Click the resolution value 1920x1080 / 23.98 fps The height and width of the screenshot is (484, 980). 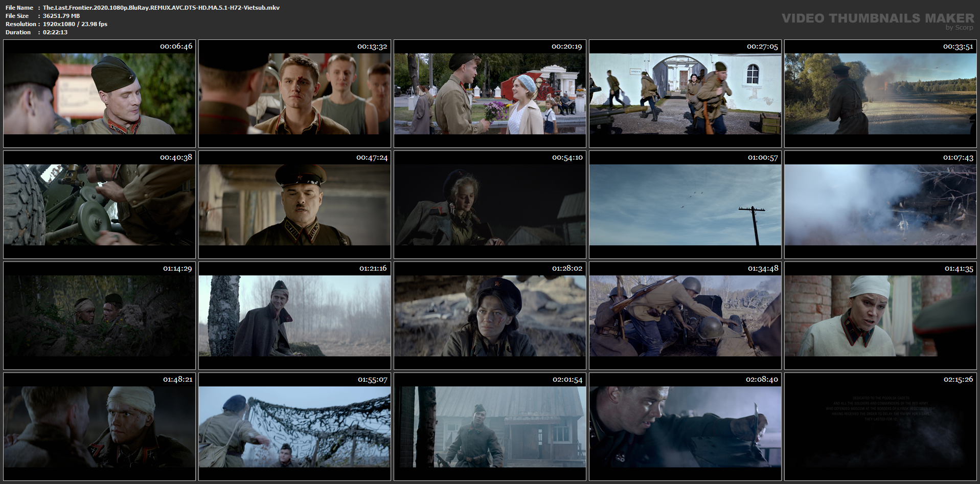click(x=75, y=24)
